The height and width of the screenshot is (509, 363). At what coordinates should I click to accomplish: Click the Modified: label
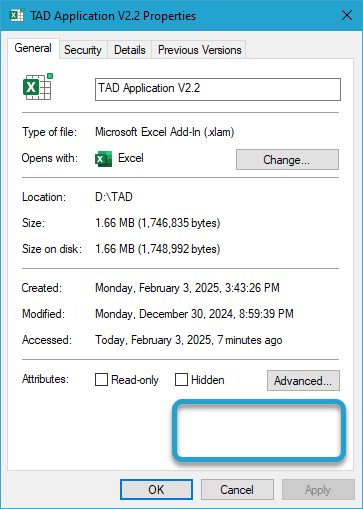tap(43, 314)
